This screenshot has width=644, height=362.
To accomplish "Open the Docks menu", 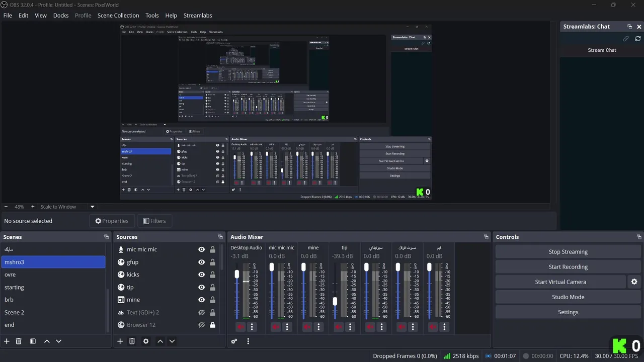I will (x=61, y=15).
